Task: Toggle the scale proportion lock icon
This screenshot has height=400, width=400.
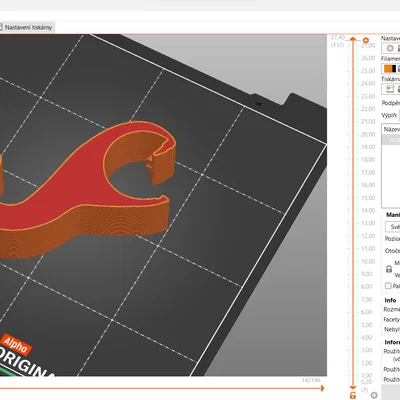Action: click(389, 269)
